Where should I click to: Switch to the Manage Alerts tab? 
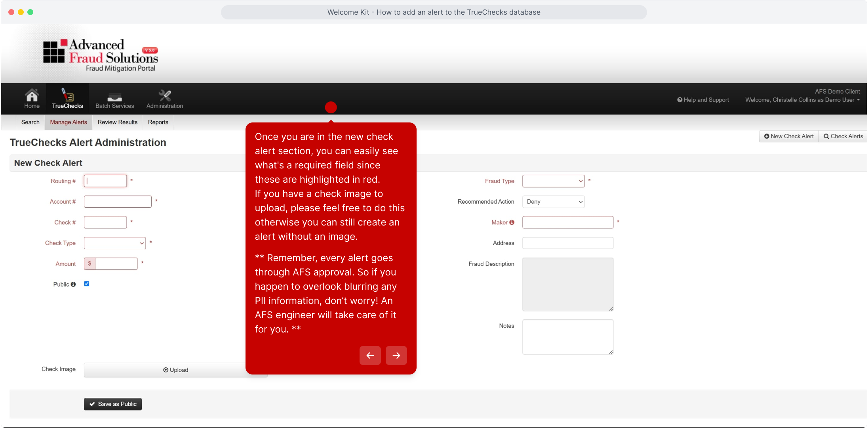pyautogui.click(x=69, y=122)
